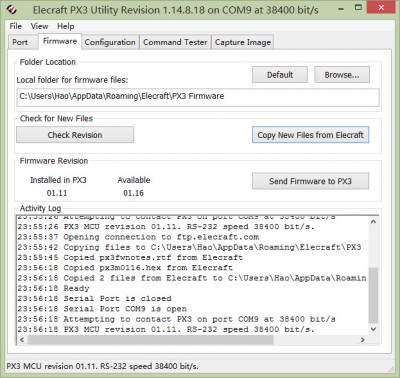The width and height of the screenshot is (400, 378).
Task: Click the Default folder button
Action: coord(280,75)
